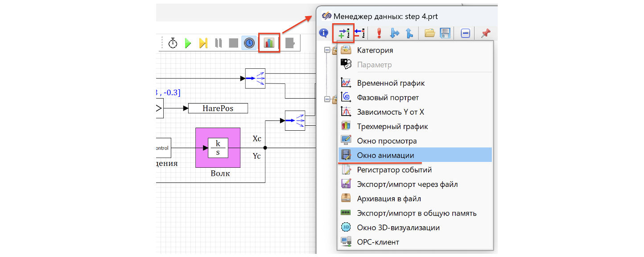The height and width of the screenshot is (257, 644).
Task: Select Экспорт/импорт в общую память
Action: 415,213
